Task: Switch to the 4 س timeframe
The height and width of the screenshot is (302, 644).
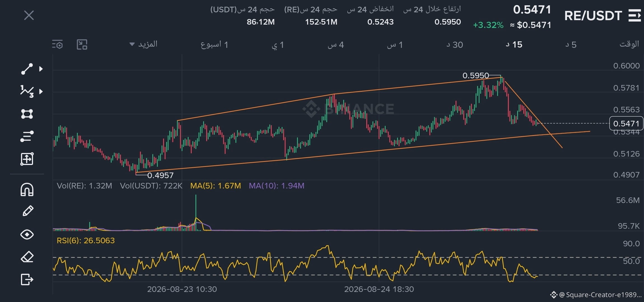Action: tap(336, 45)
